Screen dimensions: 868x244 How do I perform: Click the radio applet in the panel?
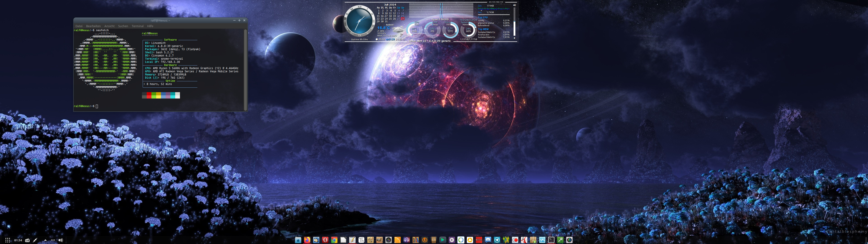click(27, 240)
